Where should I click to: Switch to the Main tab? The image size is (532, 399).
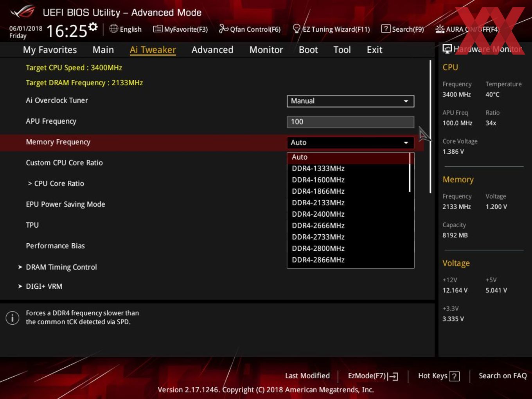point(103,50)
